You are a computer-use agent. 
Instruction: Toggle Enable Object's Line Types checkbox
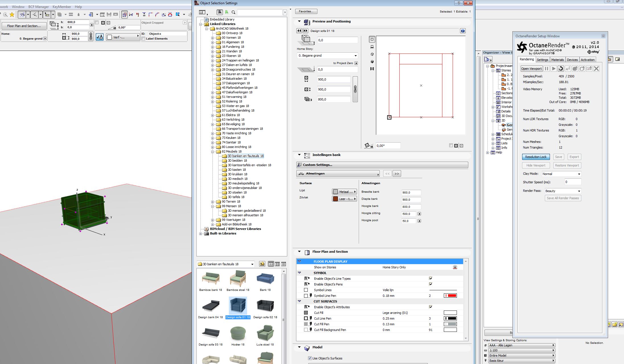coord(430,279)
